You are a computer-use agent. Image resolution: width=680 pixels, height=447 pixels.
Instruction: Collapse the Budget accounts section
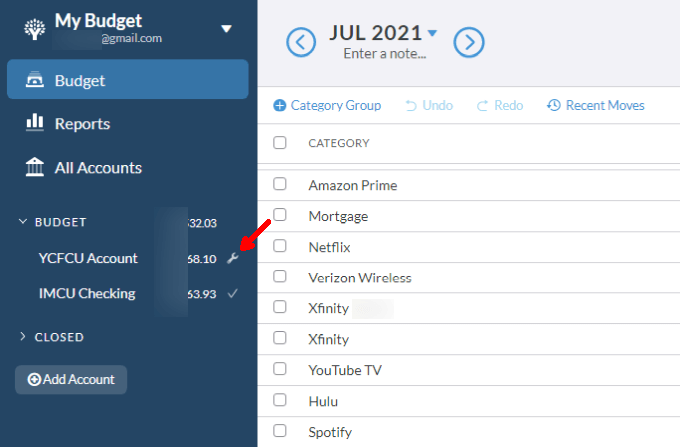[x=23, y=222]
